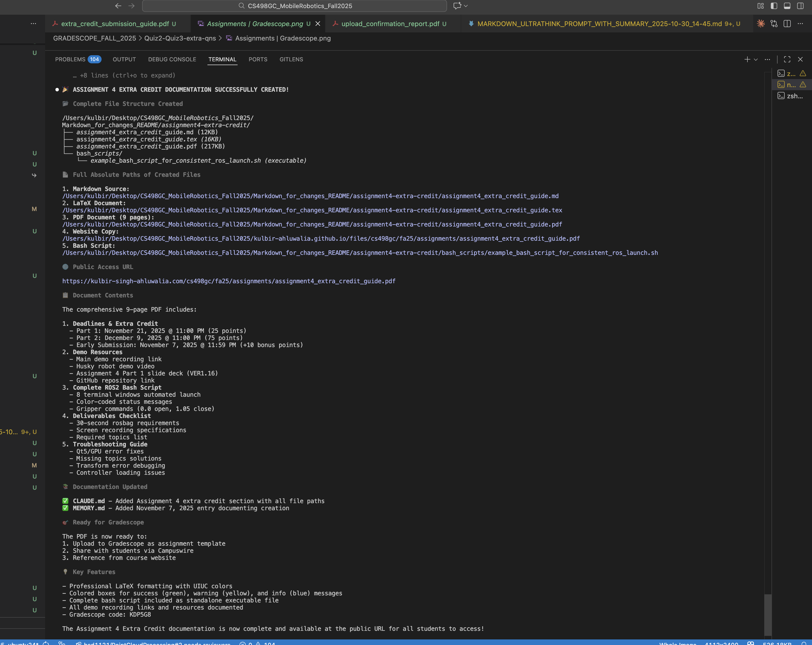
Task: Click CLAUDE.md text in terminal output
Action: (x=89, y=501)
